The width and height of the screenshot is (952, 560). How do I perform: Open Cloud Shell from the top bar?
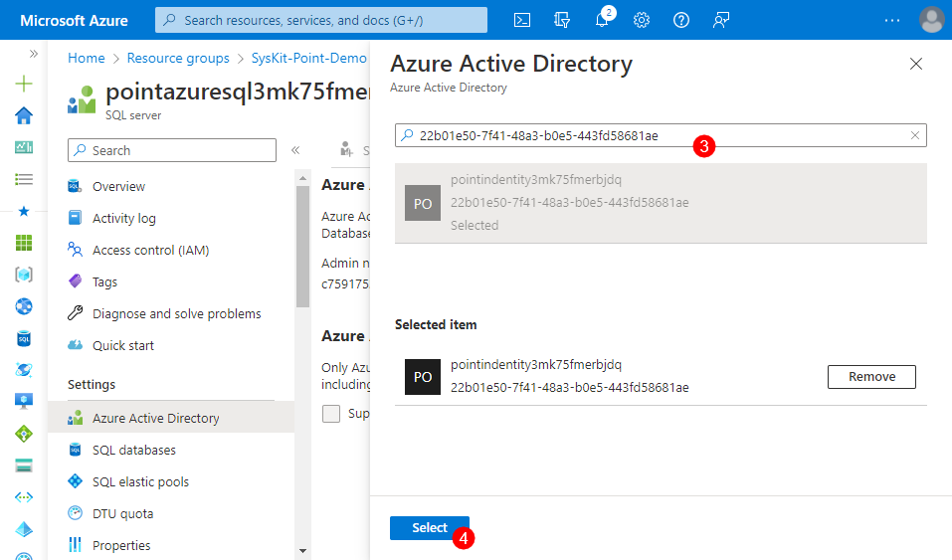coord(521,20)
